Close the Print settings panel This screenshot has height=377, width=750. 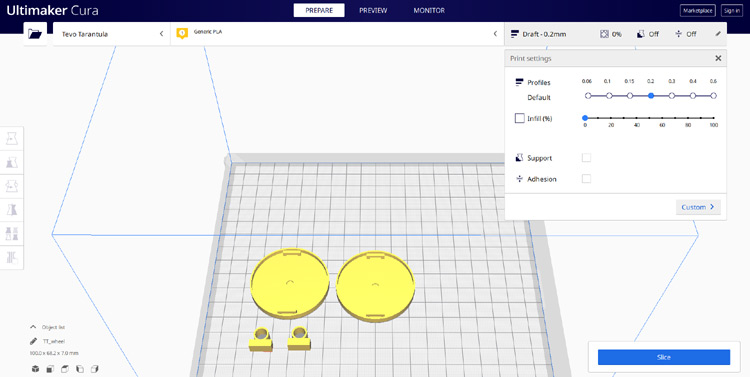click(x=718, y=58)
